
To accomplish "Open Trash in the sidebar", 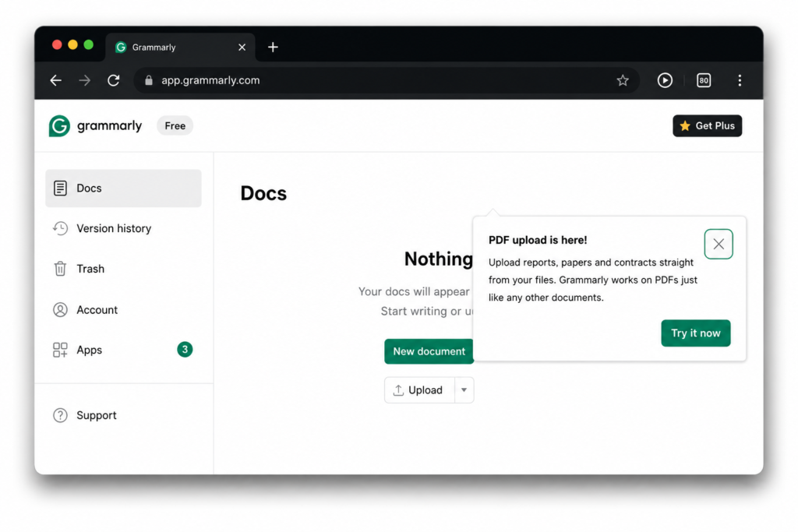I will coord(123,269).
